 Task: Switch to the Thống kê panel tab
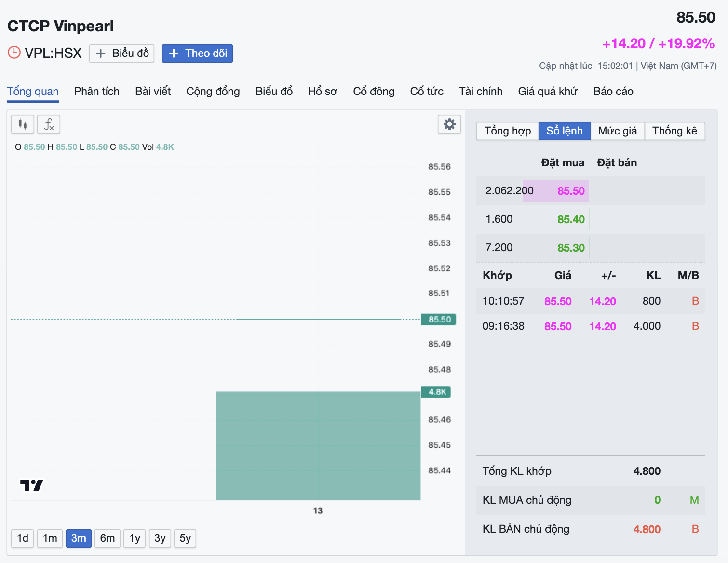coord(674,131)
